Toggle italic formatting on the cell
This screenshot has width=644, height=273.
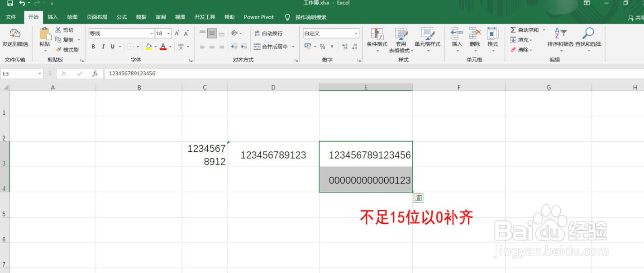(x=103, y=46)
